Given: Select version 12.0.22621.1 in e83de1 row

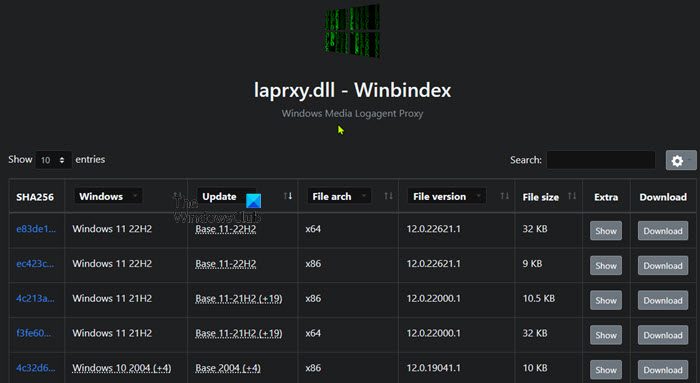Looking at the screenshot, I should 433,229.
